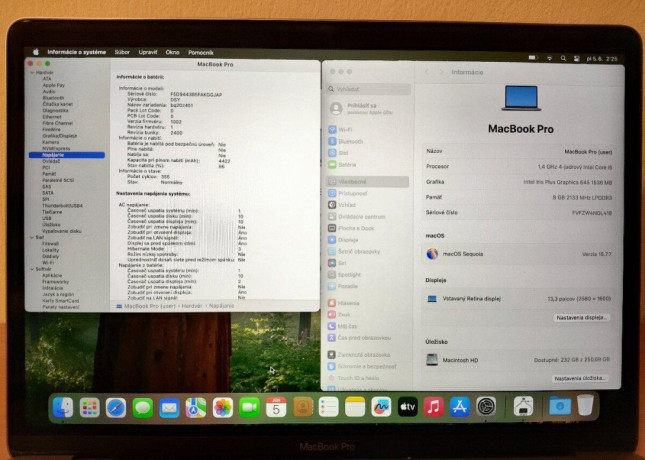Collapse the Hardvér tree section
The image size is (645, 460).
click(32, 72)
